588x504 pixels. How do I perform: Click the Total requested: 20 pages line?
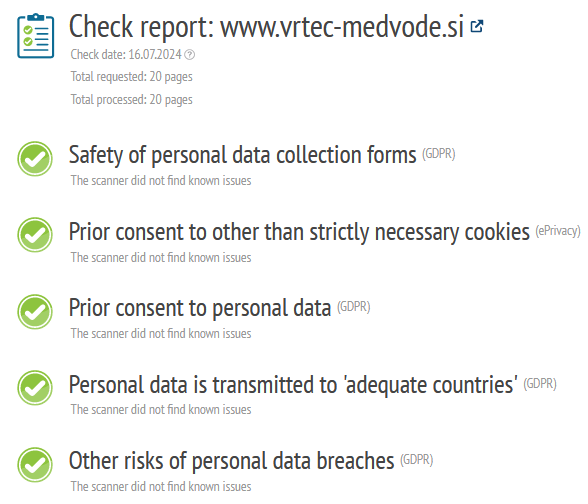tap(132, 77)
